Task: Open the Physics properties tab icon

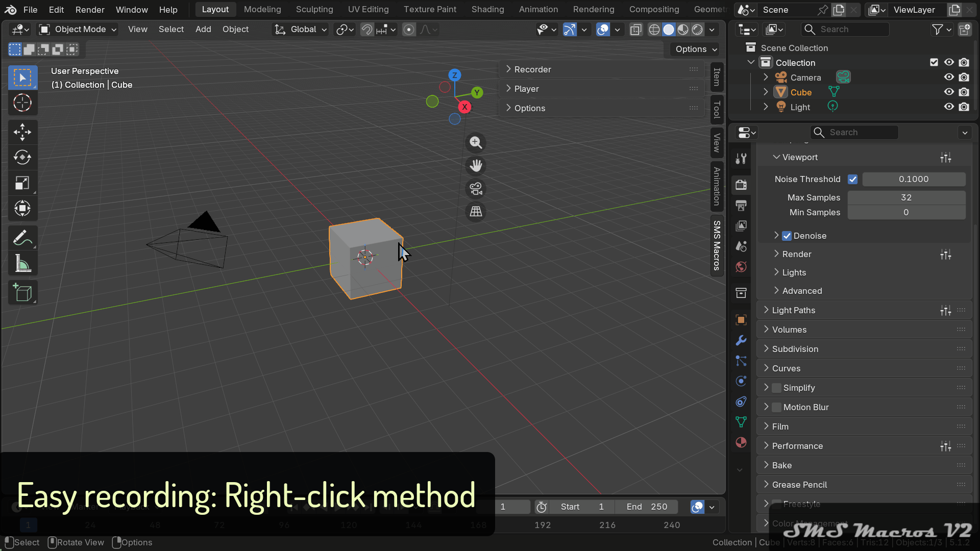Action: (741, 381)
